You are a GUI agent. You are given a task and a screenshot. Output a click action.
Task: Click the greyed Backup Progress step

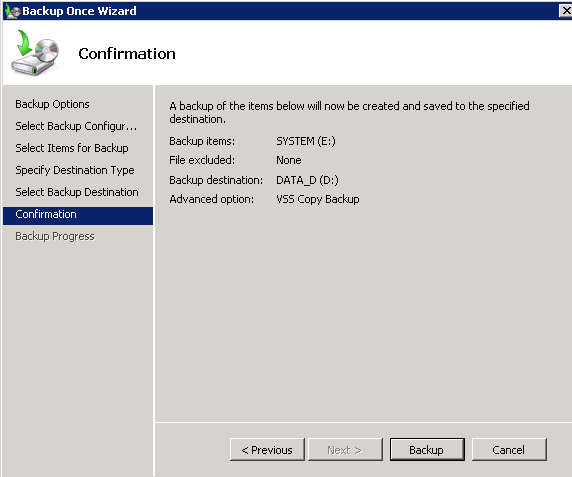pos(55,236)
